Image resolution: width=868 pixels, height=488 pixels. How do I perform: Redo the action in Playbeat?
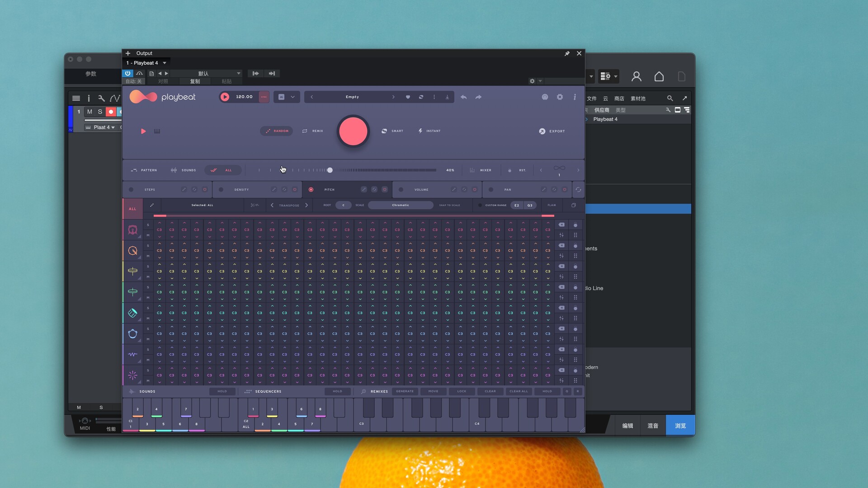(478, 97)
